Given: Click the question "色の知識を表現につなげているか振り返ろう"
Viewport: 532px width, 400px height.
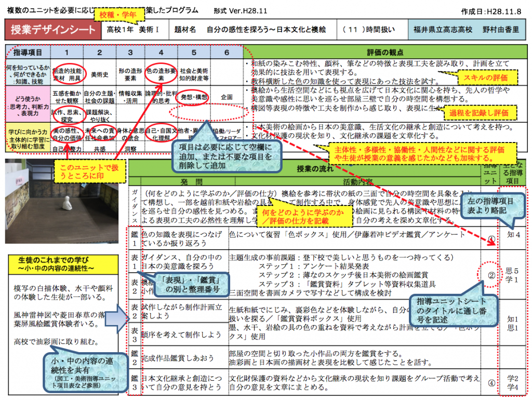Looking at the screenshot, I should click(x=181, y=239).
